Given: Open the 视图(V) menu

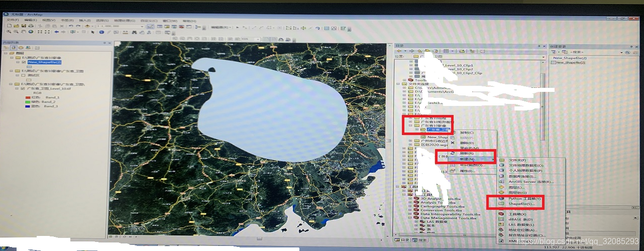Looking at the screenshot, I should tap(49, 20).
